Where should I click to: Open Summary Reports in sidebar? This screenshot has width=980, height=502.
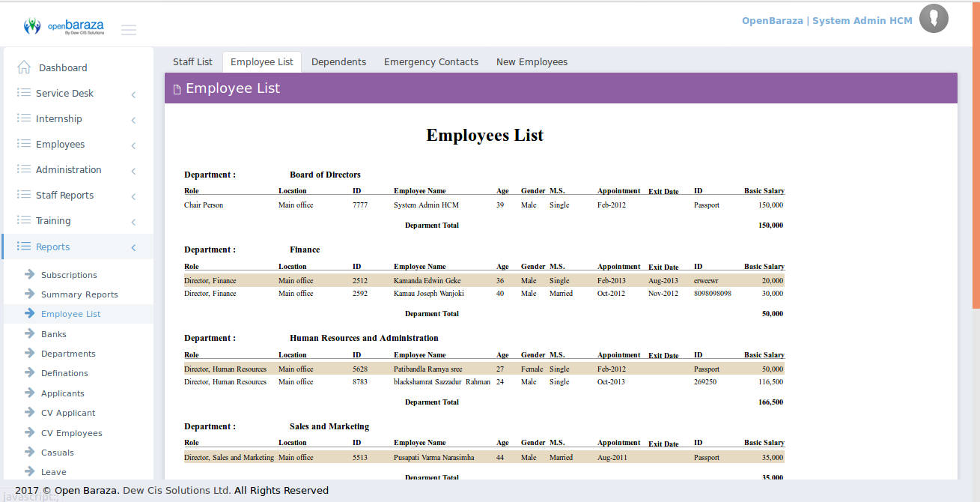(79, 294)
